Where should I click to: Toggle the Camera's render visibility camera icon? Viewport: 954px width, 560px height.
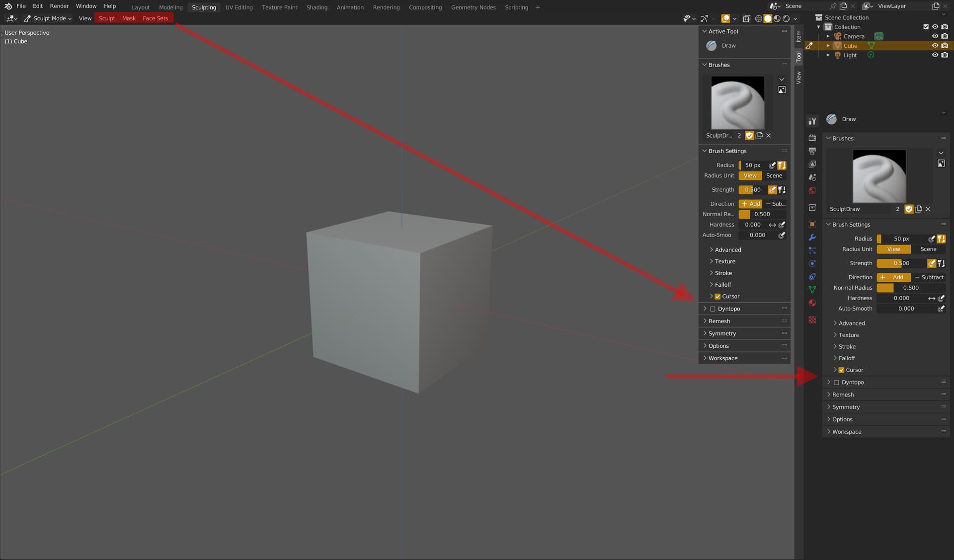pyautogui.click(x=945, y=36)
